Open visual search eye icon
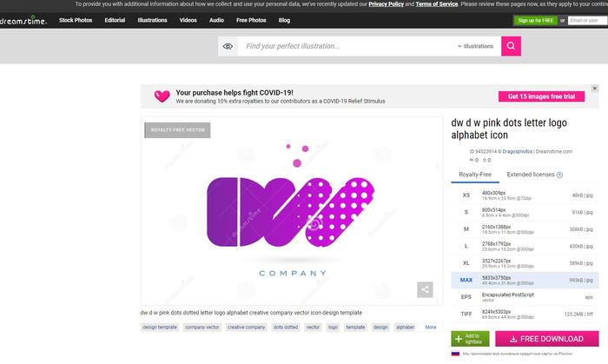 pos(228,46)
